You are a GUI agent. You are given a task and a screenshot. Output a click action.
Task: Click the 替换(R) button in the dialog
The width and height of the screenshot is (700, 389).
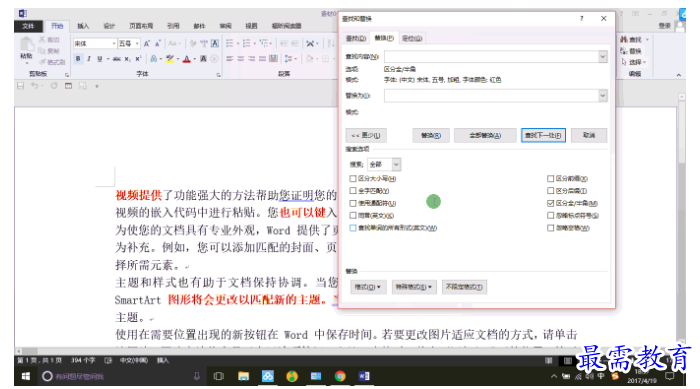click(x=431, y=135)
